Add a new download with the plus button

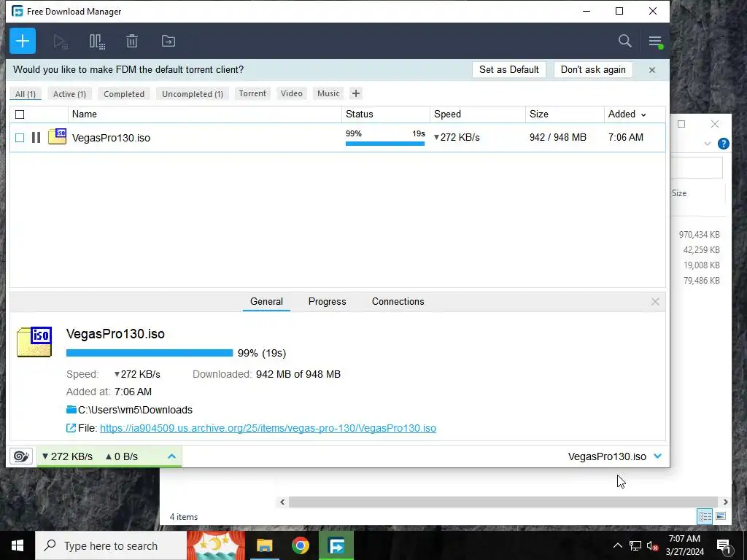coord(23,41)
